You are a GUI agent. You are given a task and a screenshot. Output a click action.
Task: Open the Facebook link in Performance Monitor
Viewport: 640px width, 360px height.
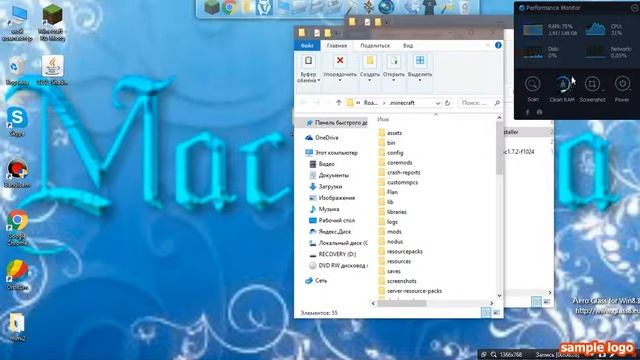point(527,112)
